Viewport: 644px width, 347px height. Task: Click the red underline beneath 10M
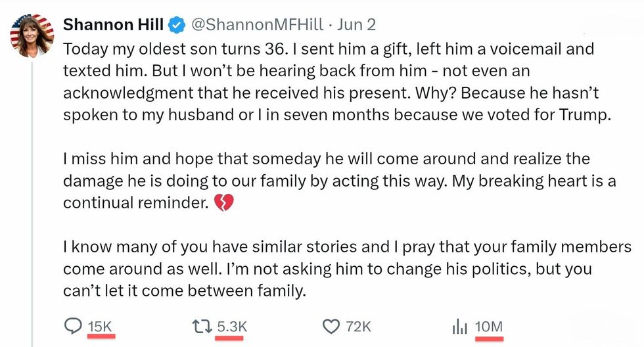click(x=489, y=339)
